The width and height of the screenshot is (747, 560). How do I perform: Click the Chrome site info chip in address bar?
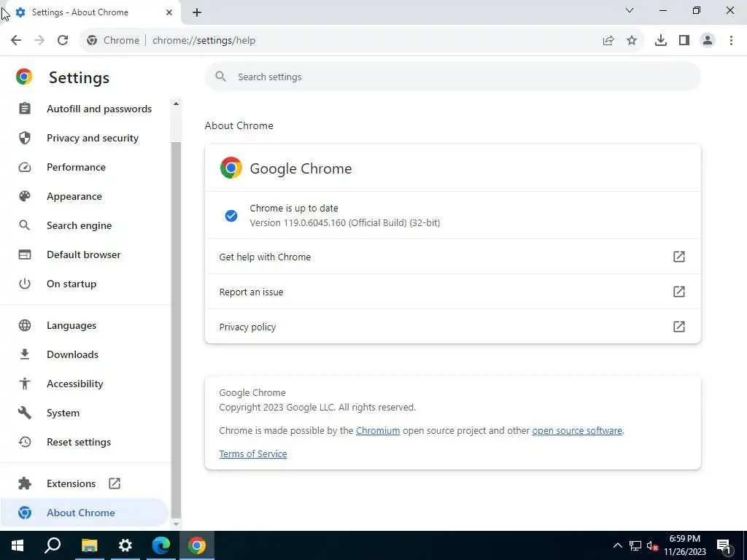(113, 41)
